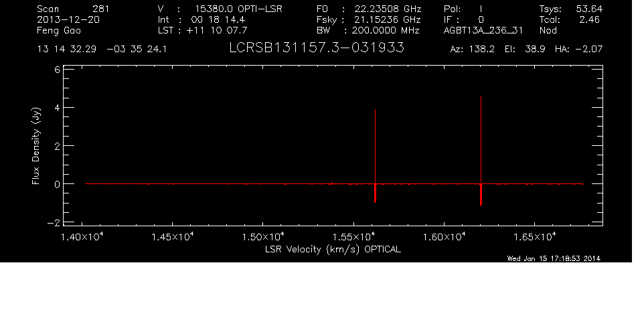Click bandwidth value 200.0000 MHz
644x328 pixels.
click(386, 30)
